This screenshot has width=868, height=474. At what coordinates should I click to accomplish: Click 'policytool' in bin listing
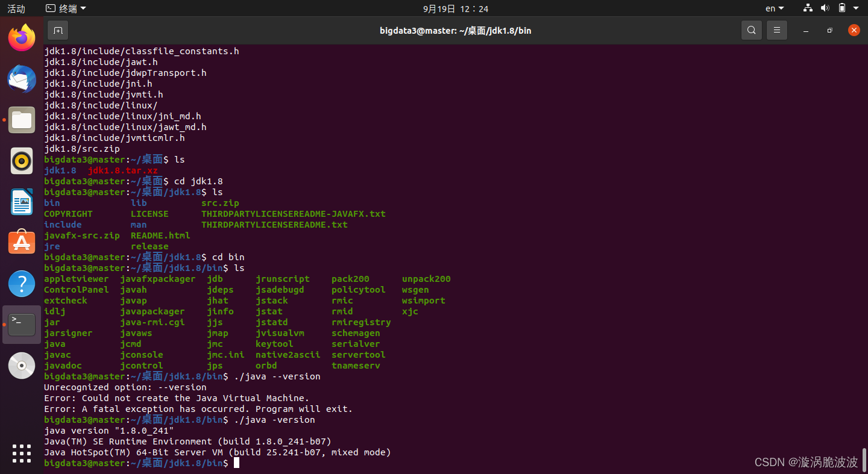click(x=359, y=290)
